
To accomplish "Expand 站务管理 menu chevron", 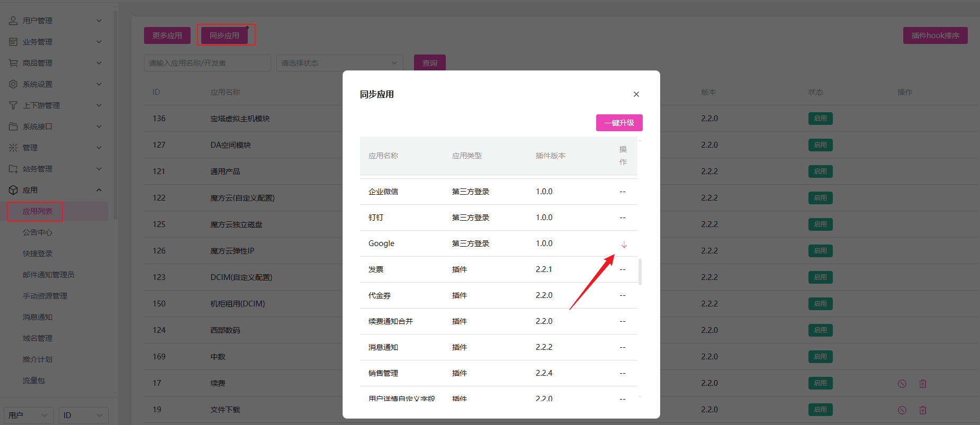I will [x=99, y=169].
